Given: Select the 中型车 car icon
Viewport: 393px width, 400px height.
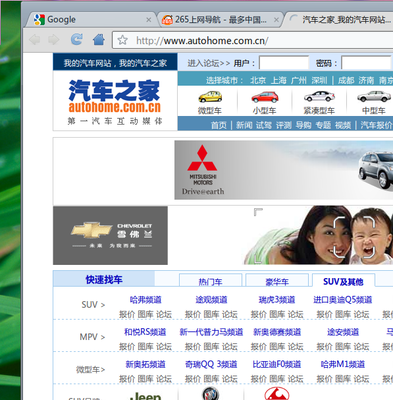Looking at the screenshot, I should [x=374, y=96].
